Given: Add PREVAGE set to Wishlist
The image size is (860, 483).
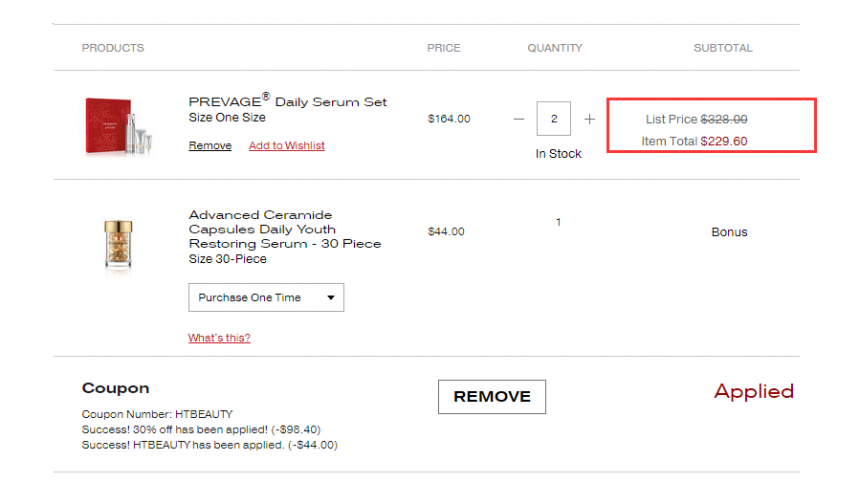Looking at the screenshot, I should click(x=286, y=145).
